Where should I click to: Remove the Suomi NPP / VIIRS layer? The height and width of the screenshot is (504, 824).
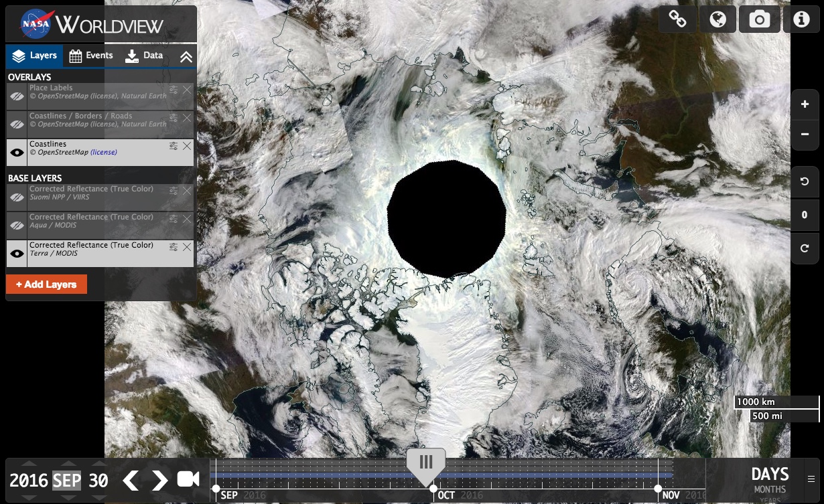coord(187,191)
